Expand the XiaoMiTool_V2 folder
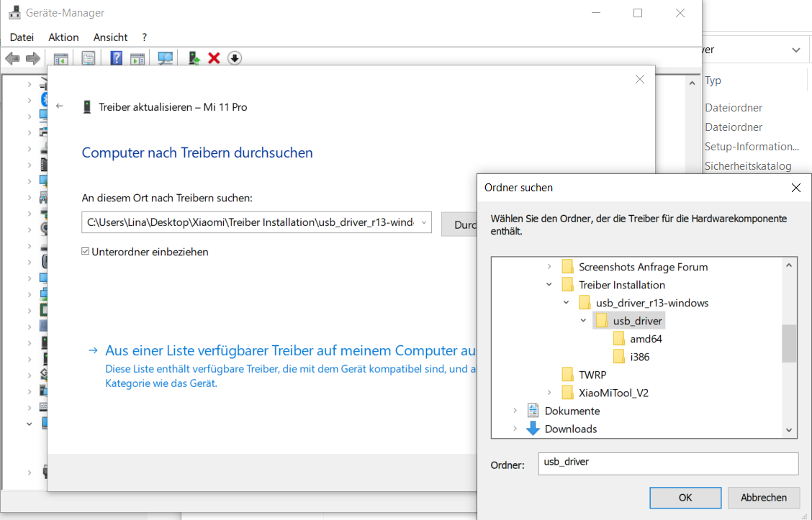The width and height of the screenshot is (812, 520). click(x=549, y=393)
